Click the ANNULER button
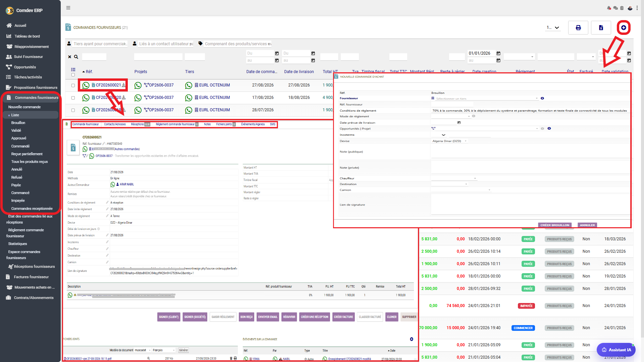The width and height of the screenshot is (644, 362). (x=587, y=225)
